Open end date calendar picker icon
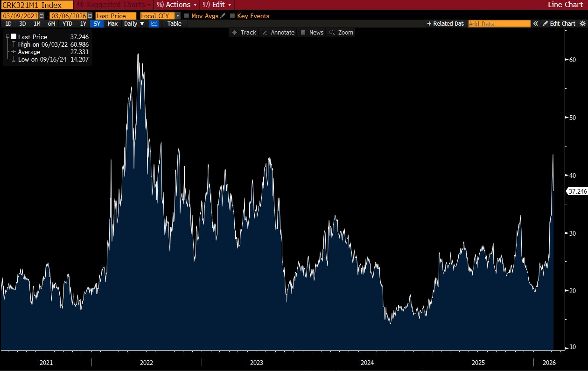 tap(90, 16)
